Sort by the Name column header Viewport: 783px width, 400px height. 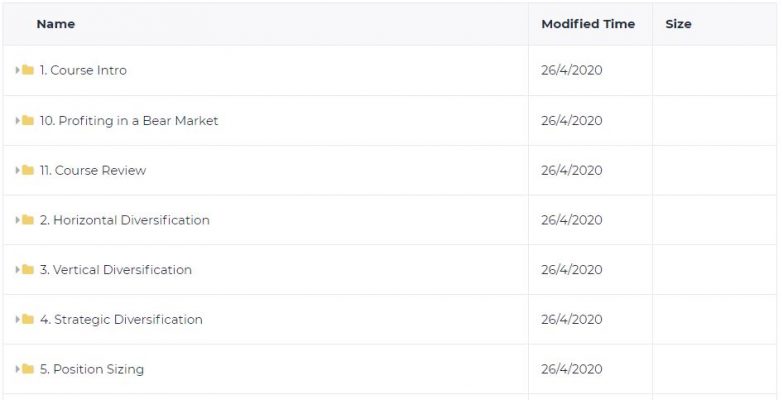pos(56,24)
